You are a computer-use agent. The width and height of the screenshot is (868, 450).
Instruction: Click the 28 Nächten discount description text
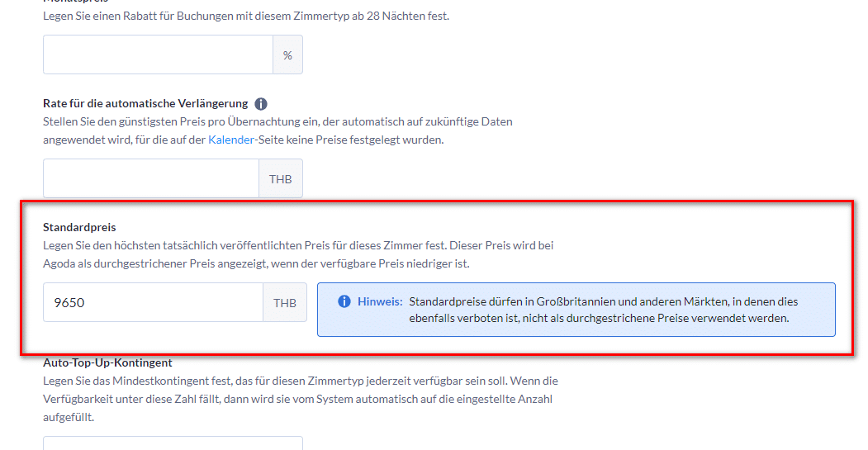coord(246,16)
